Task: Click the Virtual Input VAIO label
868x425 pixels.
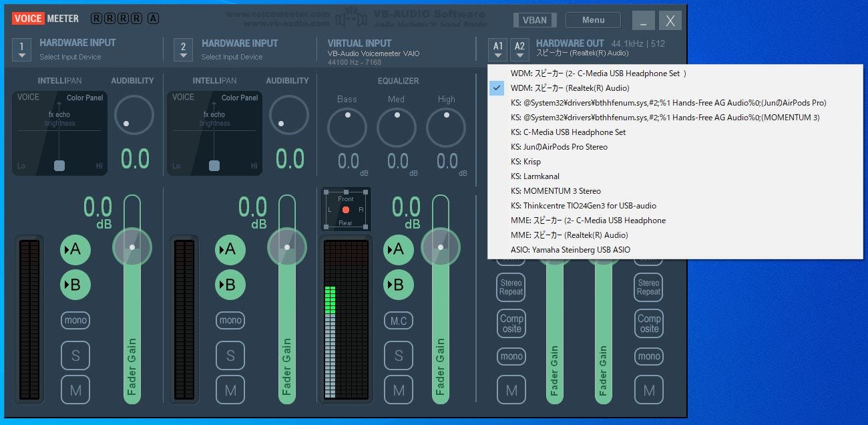Action: [359, 43]
